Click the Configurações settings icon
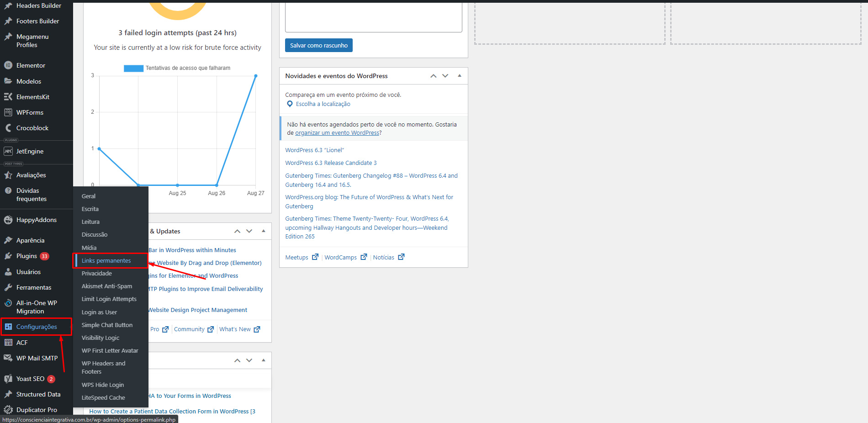The image size is (868, 423). click(x=8, y=327)
